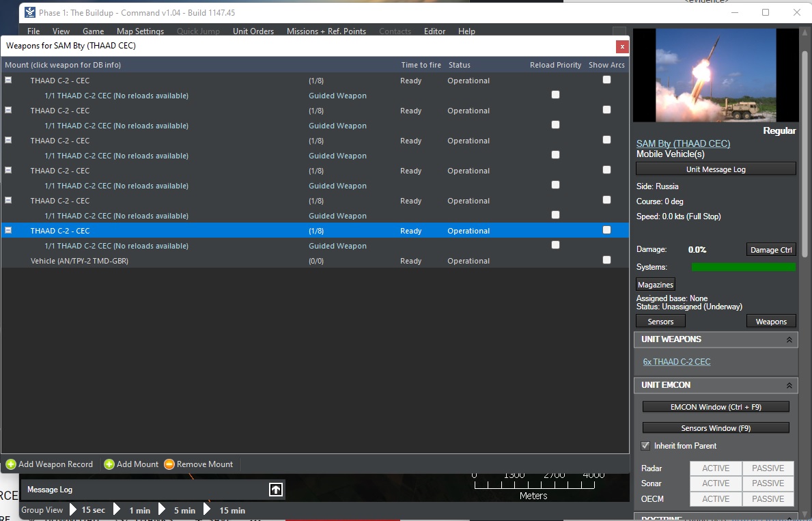The width and height of the screenshot is (812, 521).
Task: Set OECM to ACTIVE
Action: (x=716, y=498)
